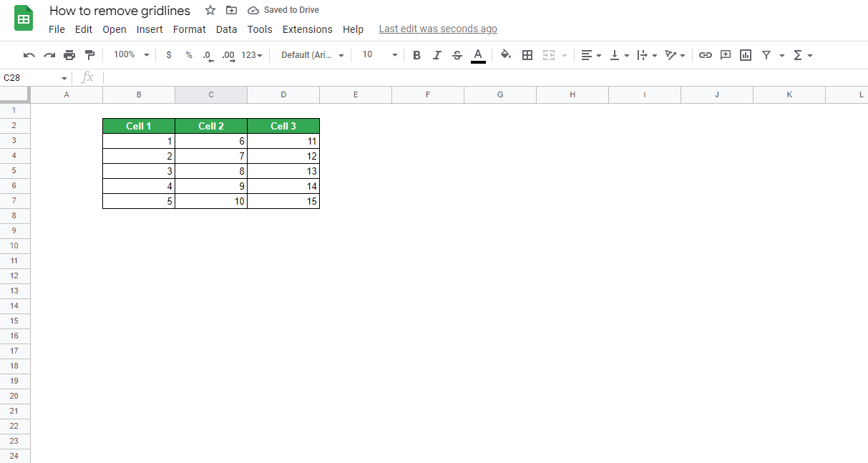Toggle strikethrough on the selection
The image size is (868, 463).
[457, 54]
